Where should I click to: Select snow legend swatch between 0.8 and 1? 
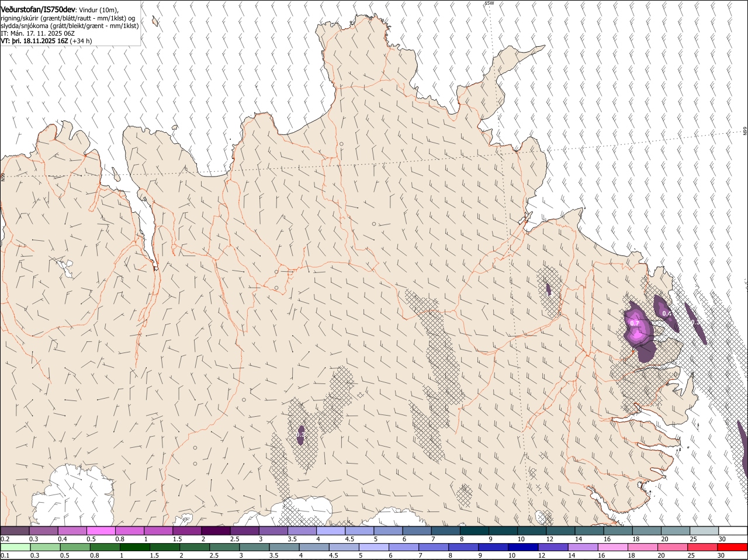point(129,531)
